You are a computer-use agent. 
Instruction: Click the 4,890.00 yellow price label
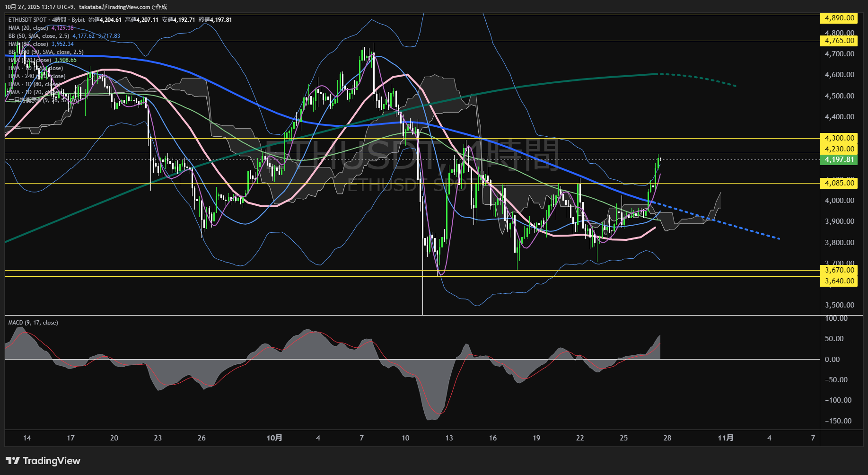point(839,18)
